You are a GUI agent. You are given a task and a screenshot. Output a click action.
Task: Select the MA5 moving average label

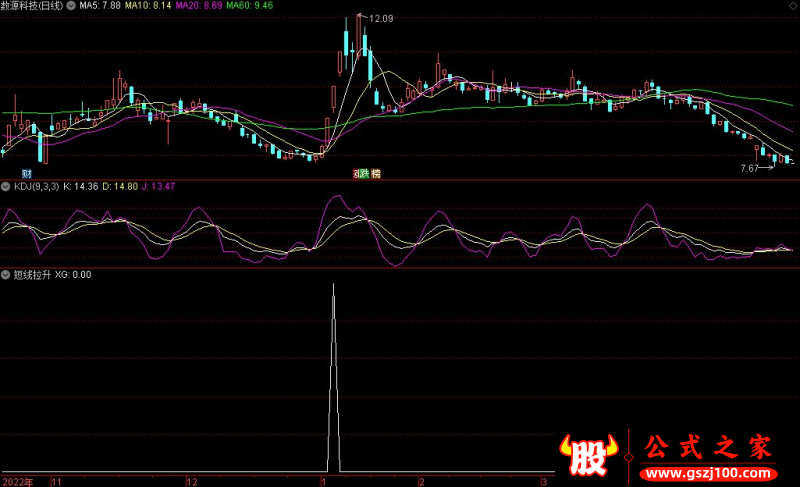pyautogui.click(x=99, y=6)
